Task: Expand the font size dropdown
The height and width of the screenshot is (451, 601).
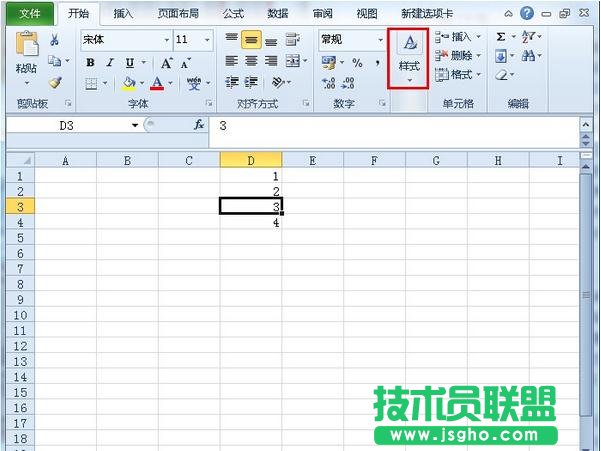Action: [x=207, y=39]
